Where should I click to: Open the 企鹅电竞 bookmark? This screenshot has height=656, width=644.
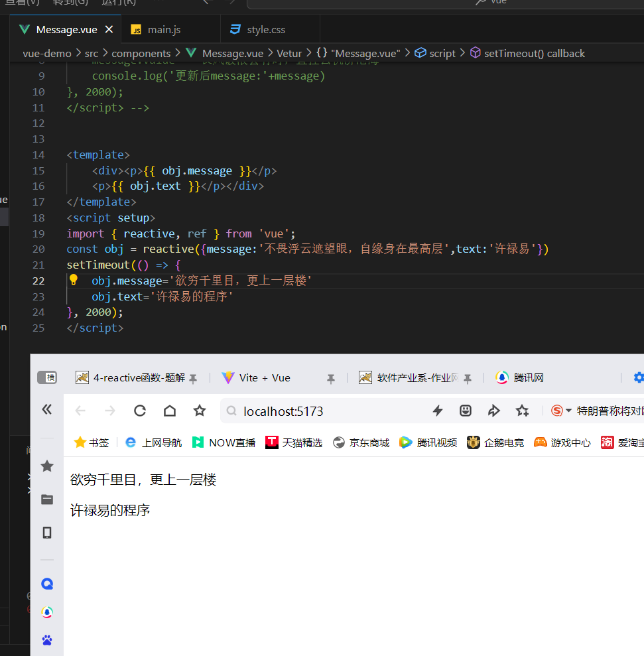pos(495,442)
